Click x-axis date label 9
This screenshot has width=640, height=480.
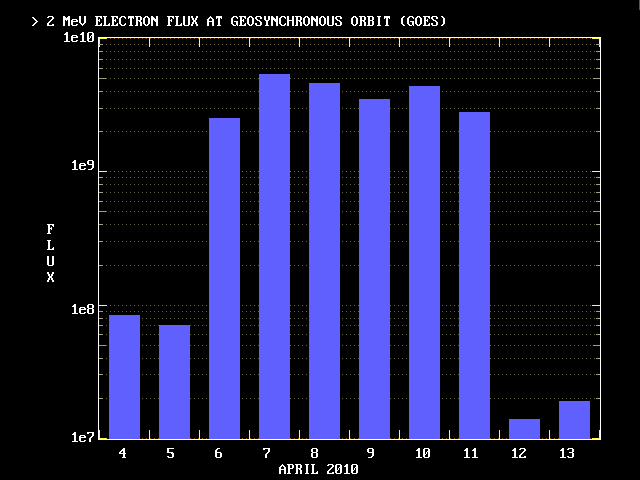pyautogui.click(x=371, y=453)
